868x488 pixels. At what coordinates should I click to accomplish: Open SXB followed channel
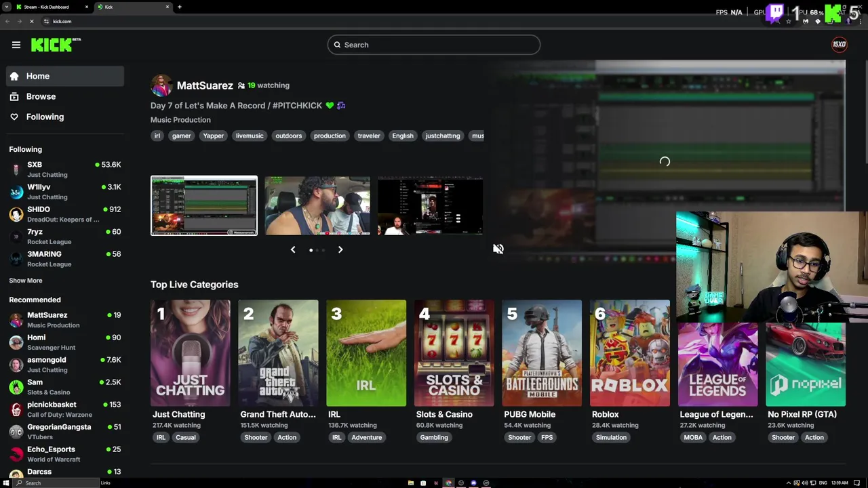(65, 169)
